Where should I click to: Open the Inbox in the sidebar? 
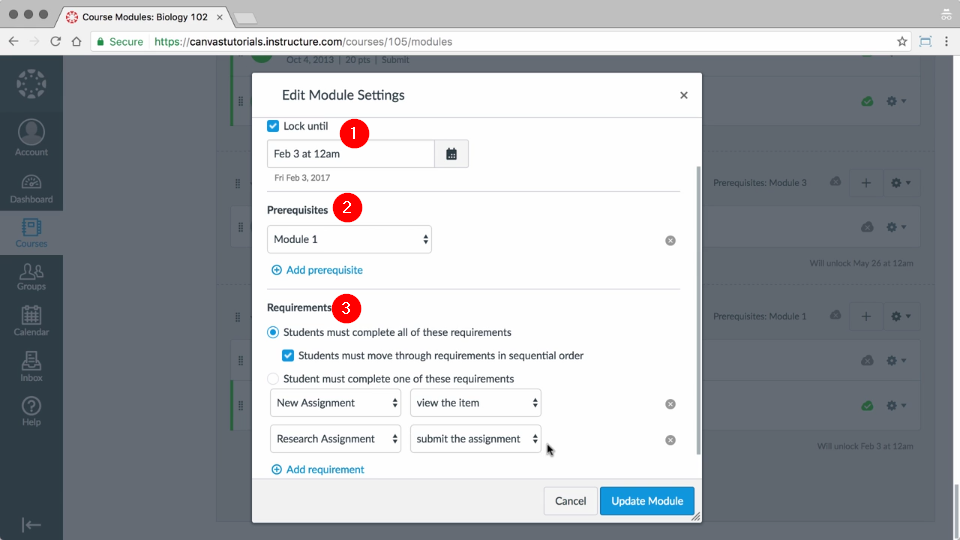(x=31, y=366)
